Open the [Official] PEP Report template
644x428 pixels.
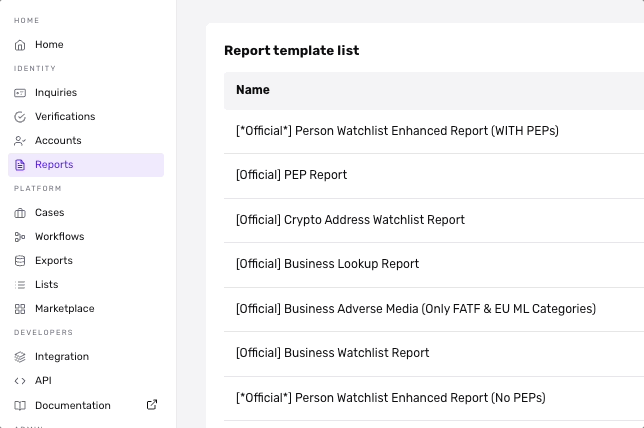tap(291, 175)
